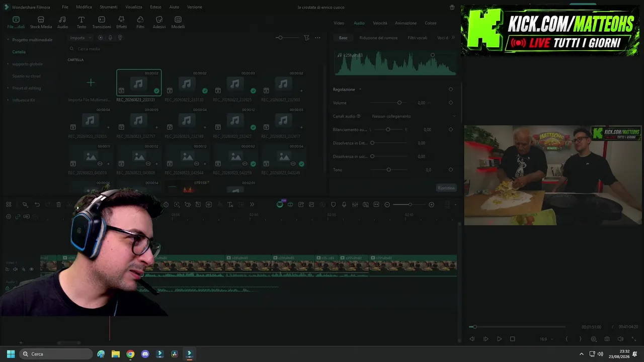Image resolution: width=644 pixels, height=362 pixels.
Task: Open the 16:9 aspect ratio dropdown
Action: [546, 339]
